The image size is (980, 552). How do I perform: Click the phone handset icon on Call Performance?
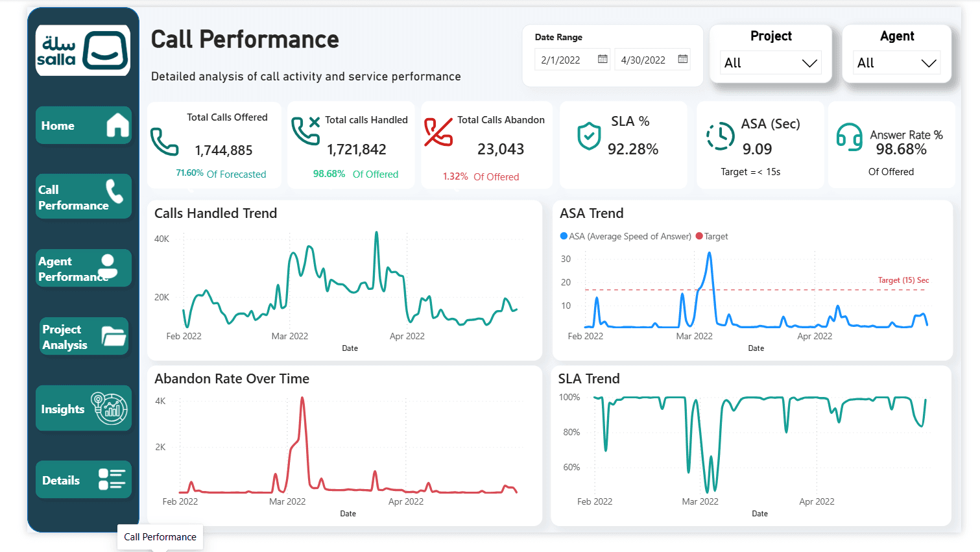click(115, 191)
